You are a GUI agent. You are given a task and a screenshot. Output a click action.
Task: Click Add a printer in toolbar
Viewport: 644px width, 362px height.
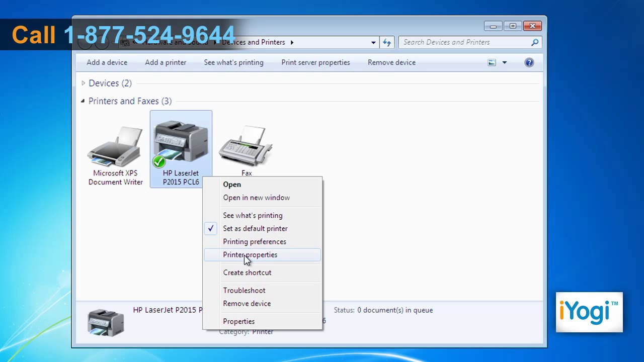(x=166, y=62)
